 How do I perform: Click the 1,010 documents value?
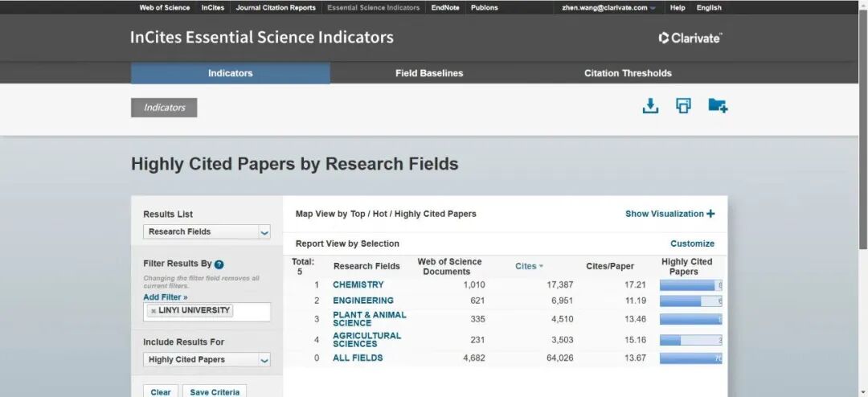point(474,284)
